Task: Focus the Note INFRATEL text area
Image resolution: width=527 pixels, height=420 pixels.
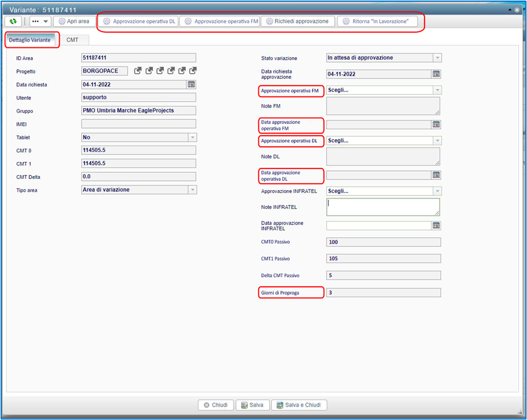Action: pos(382,206)
